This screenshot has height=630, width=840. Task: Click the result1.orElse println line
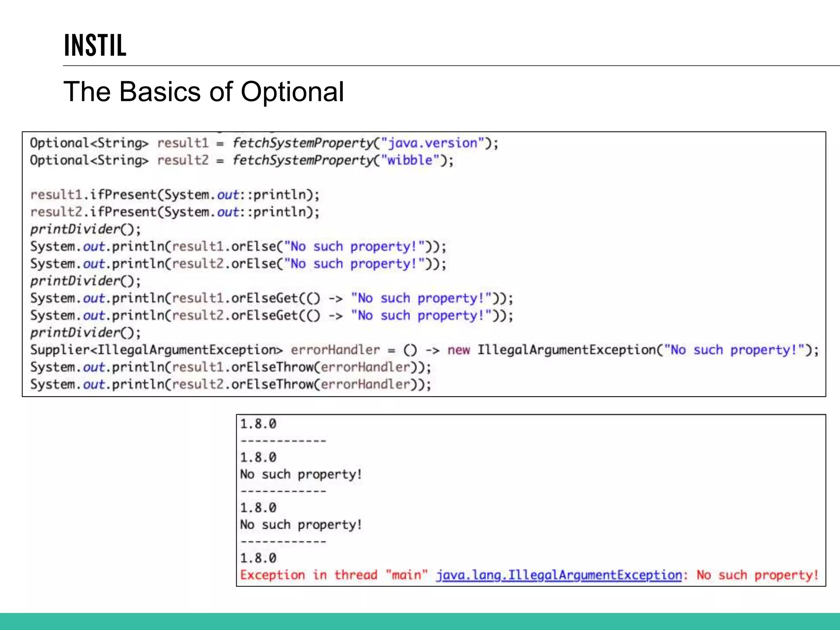[238, 247]
